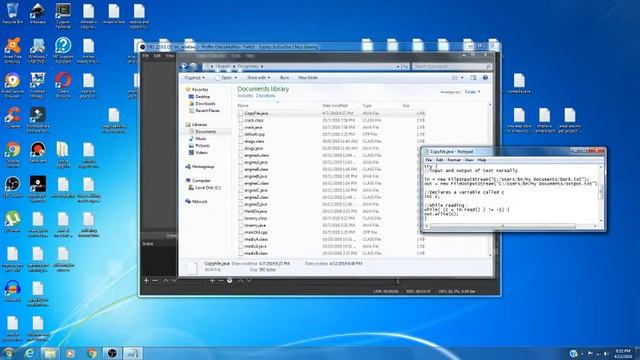Open the Notepad Format menu

point(453,160)
